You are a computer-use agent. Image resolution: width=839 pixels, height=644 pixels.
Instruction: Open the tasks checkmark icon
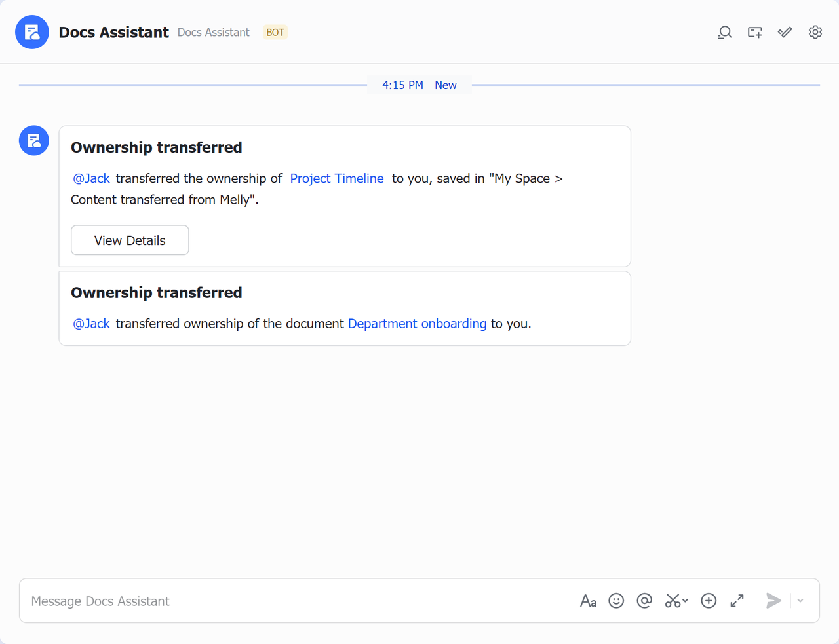point(785,32)
